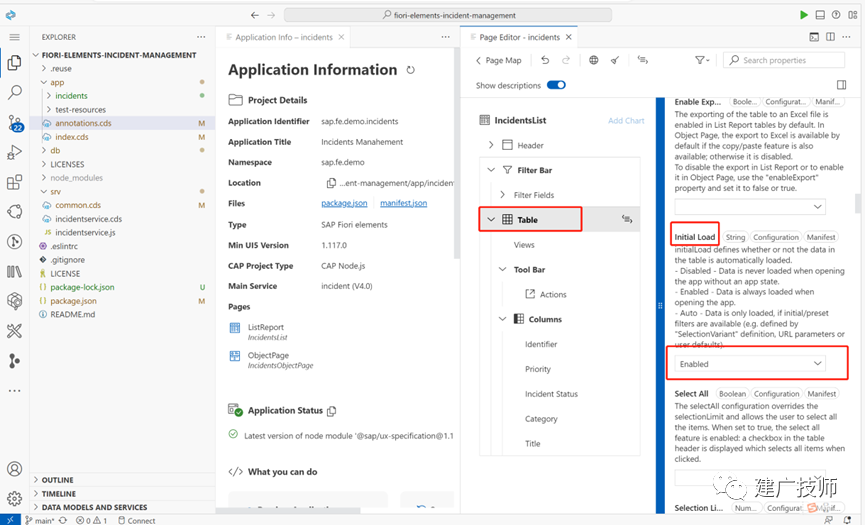Click the Run play button in title bar
The image size is (865, 525).
point(804,15)
